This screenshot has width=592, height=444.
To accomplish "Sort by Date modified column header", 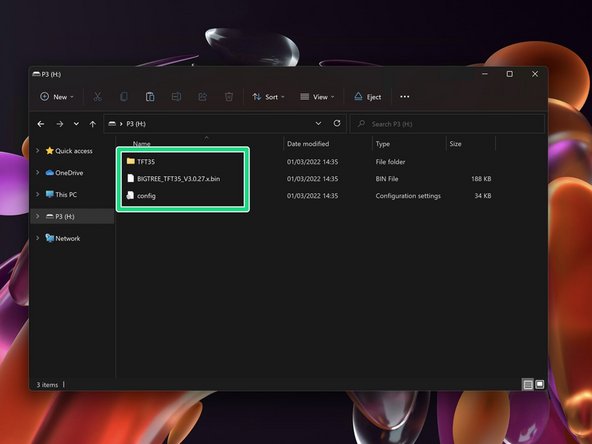I will click(308, 144).
